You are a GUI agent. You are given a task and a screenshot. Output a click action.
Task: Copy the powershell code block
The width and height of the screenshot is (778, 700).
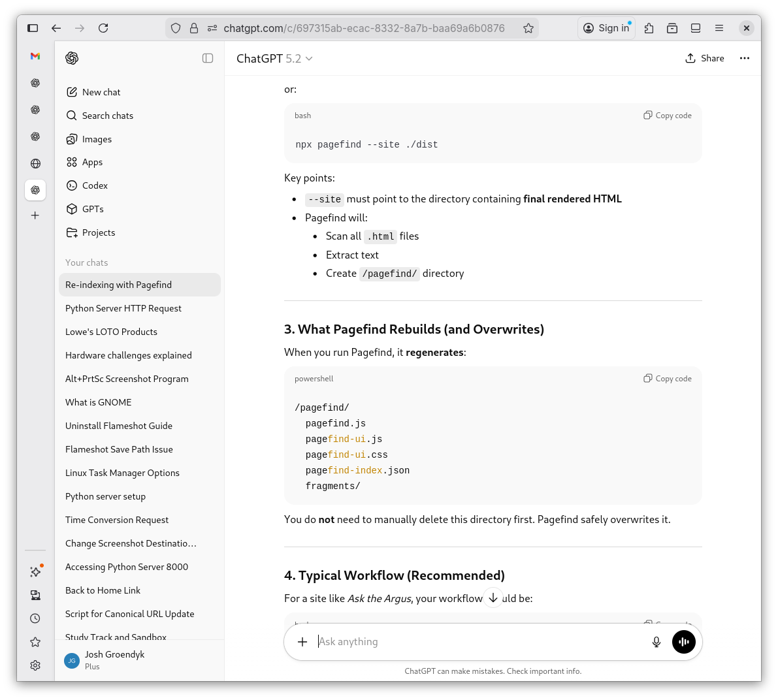pyautogui.click(x=667, y=378)
